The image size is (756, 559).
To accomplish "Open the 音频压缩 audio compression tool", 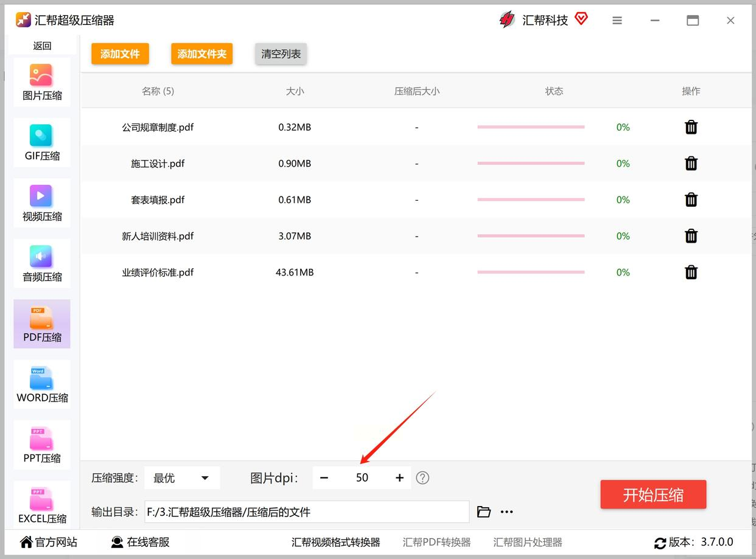I will point(41,263).
